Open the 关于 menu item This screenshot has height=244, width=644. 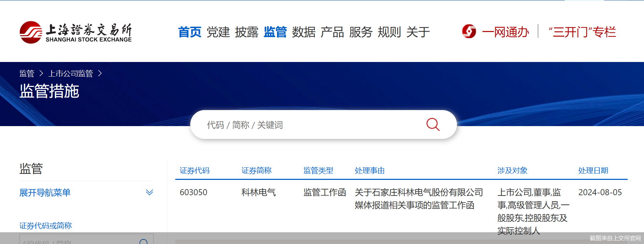click(418, 32)
